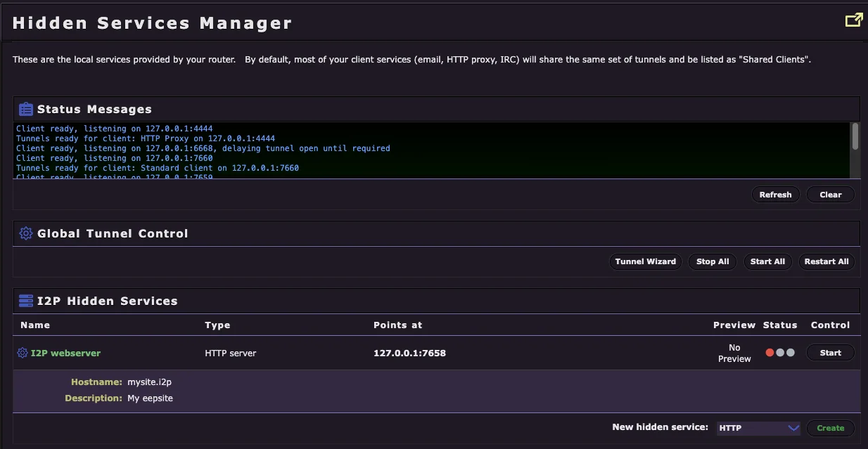Launch the Tunnel Wizard

pos(645,261)
